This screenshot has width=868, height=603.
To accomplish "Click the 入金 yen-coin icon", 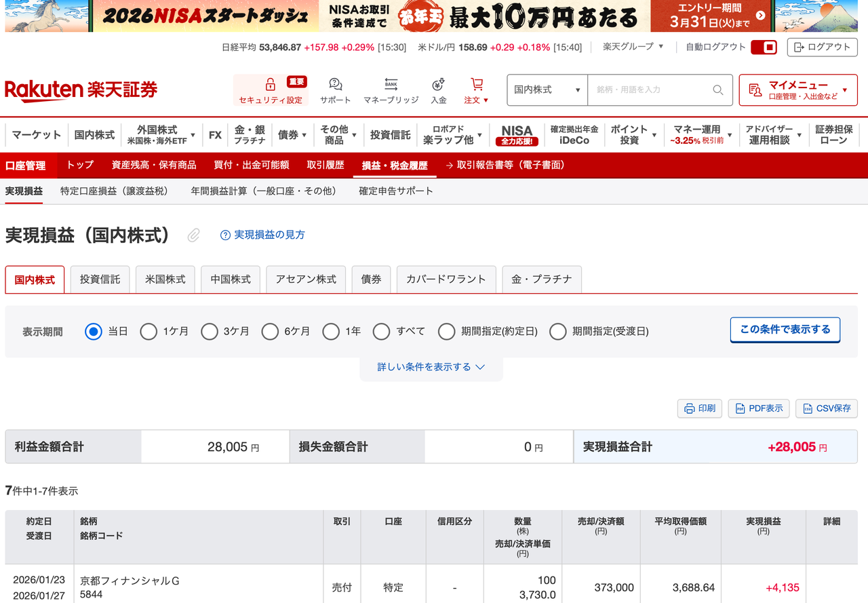I will 437,85.
